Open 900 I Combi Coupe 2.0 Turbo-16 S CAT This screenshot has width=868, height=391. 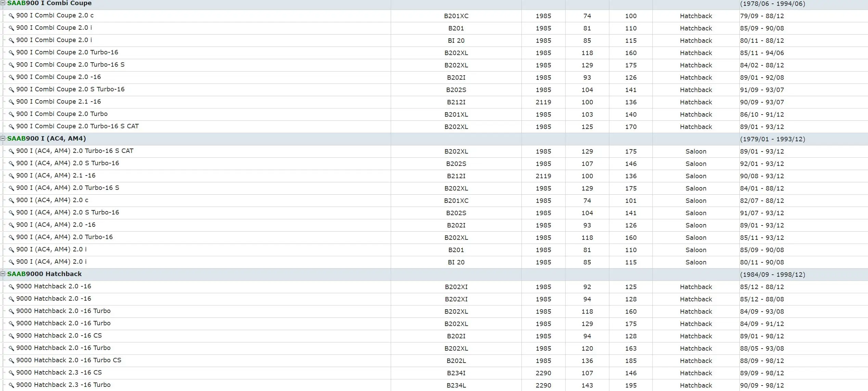(x=77, y=127)
